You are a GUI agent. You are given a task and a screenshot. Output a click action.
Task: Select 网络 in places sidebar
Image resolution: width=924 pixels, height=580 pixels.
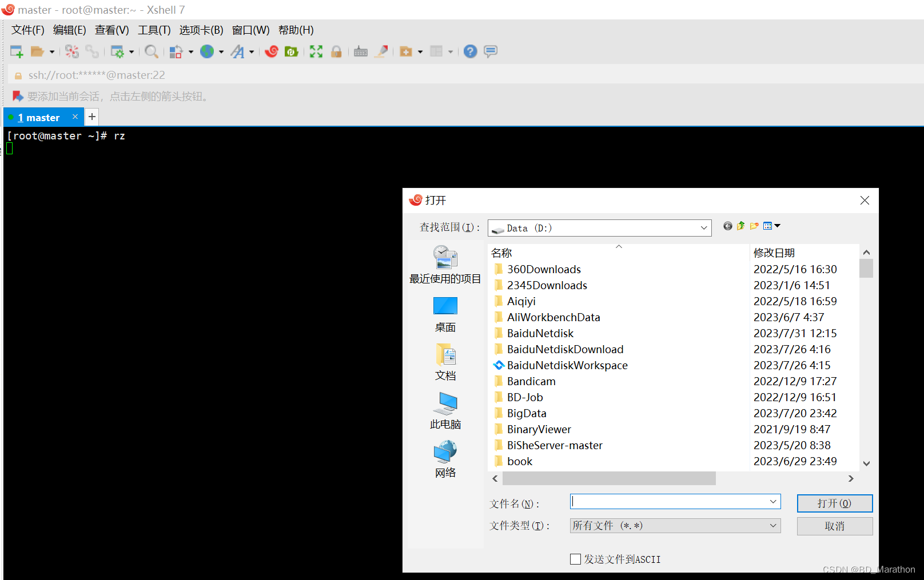(445, 459)
